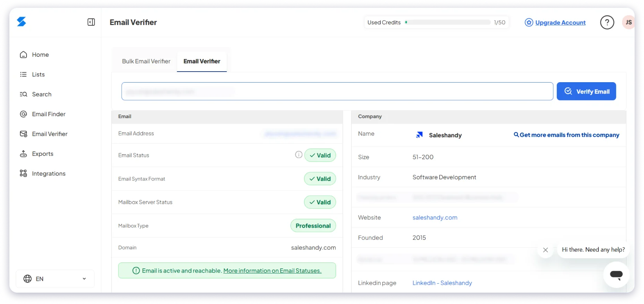Switch to the Bulk Email Verifier tab

click(x=146, y=61)
